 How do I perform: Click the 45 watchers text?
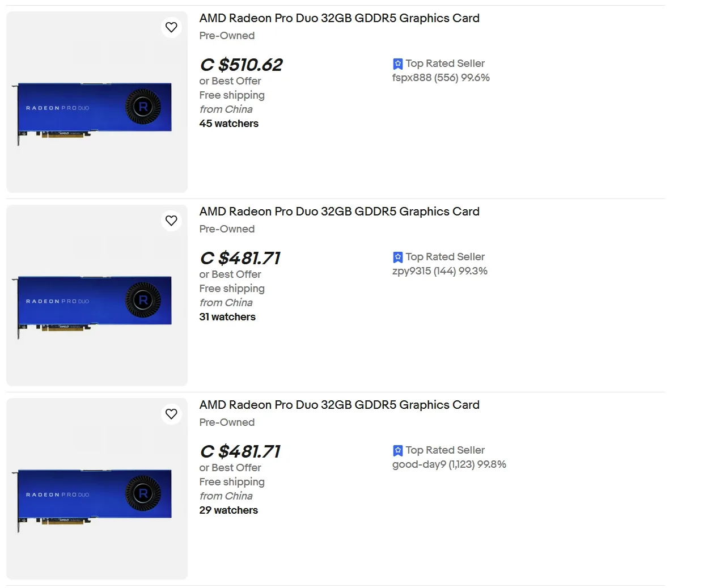click(228, 123)
